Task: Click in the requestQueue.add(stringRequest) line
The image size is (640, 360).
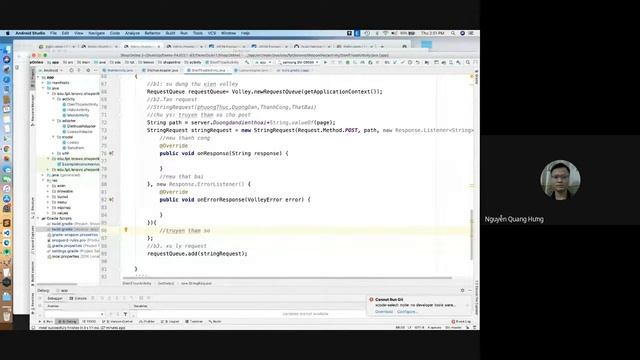Action: pyautogui.click(x=197, y=253)
